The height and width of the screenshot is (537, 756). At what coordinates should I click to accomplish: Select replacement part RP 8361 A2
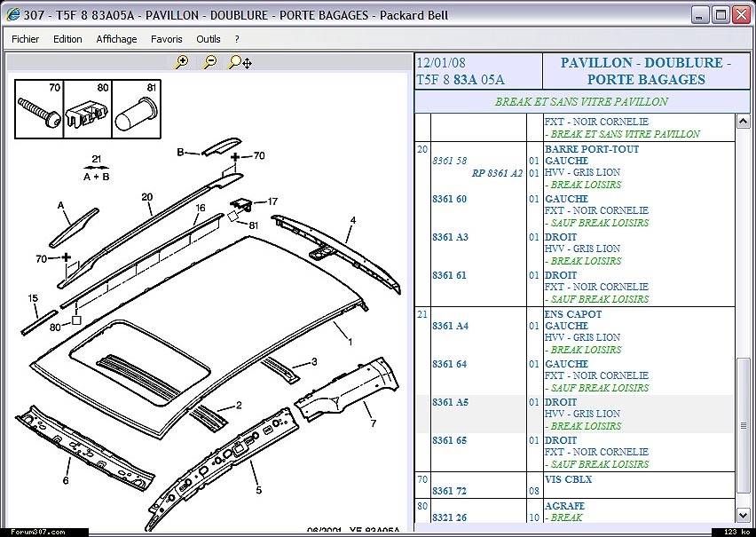point(497,173)
